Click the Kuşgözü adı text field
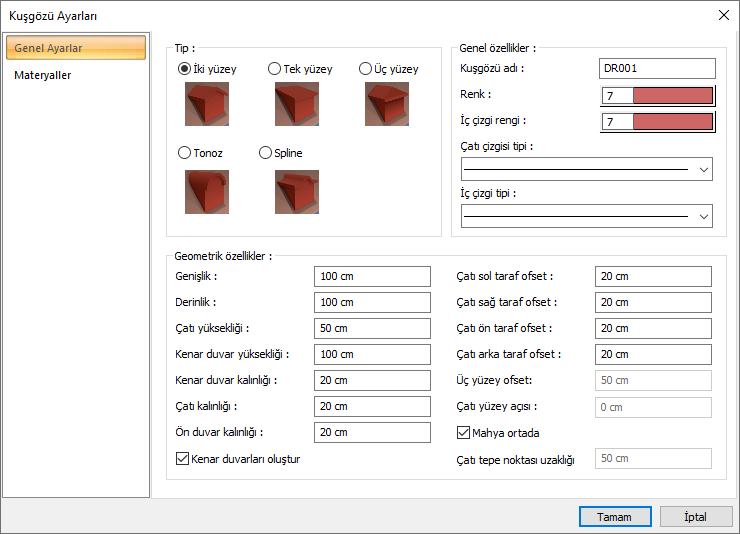The width and height of the screenshot is (740, 534). click(657, 69)
